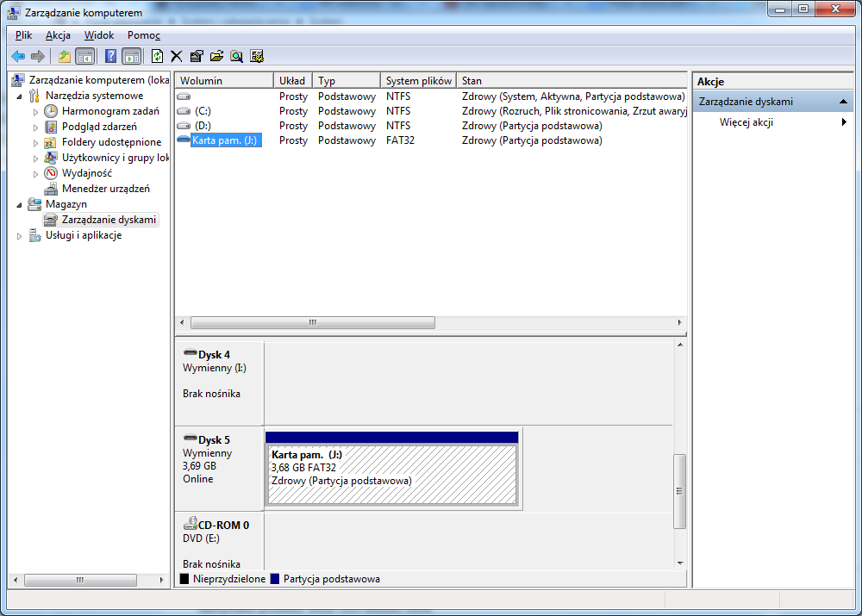Screen dimensions: 862x616
Task: Open the Pomoc menu
Action: click(x=143, y=35)
